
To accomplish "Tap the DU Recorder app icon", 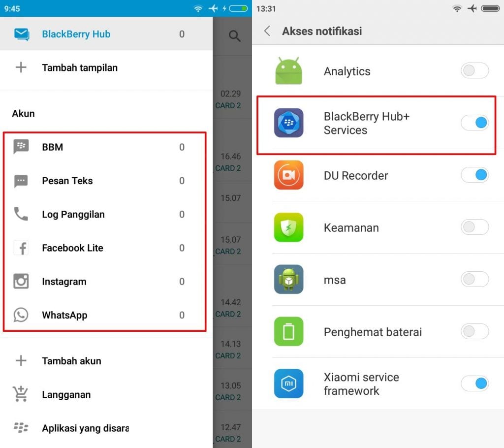I will coord(288,175).
